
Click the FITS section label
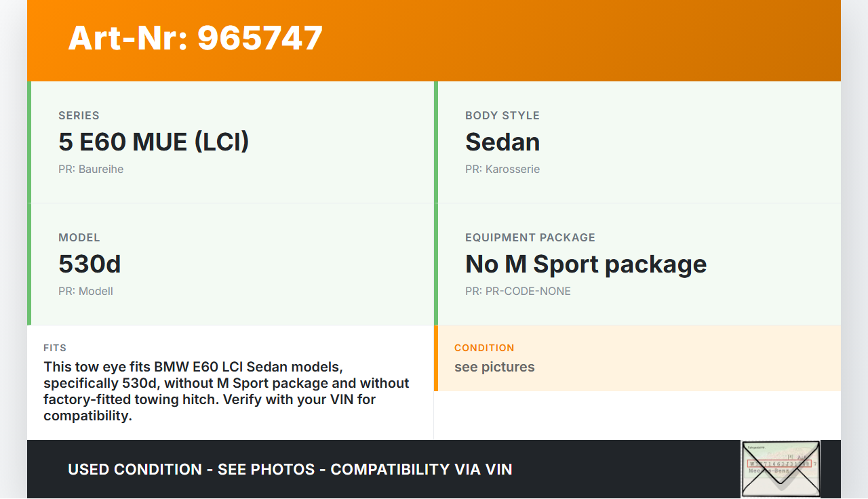55,348
